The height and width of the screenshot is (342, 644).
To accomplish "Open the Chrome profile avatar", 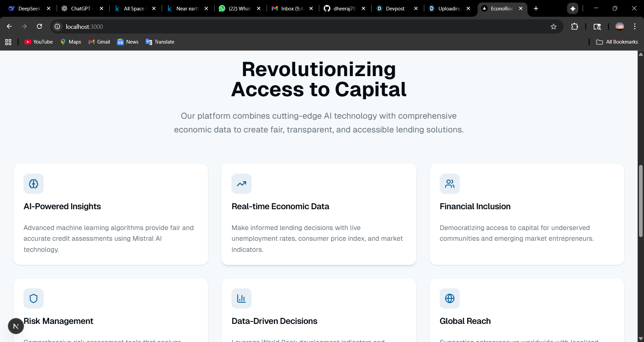I will 620,26.
